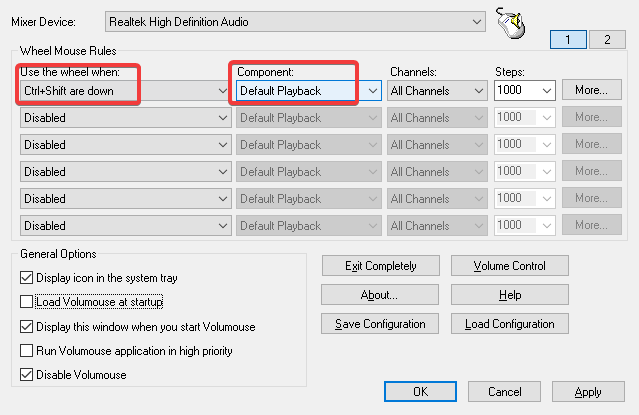Screen dimensions: 639x415
Task: Click the first rule's More button
Action: 591,90
